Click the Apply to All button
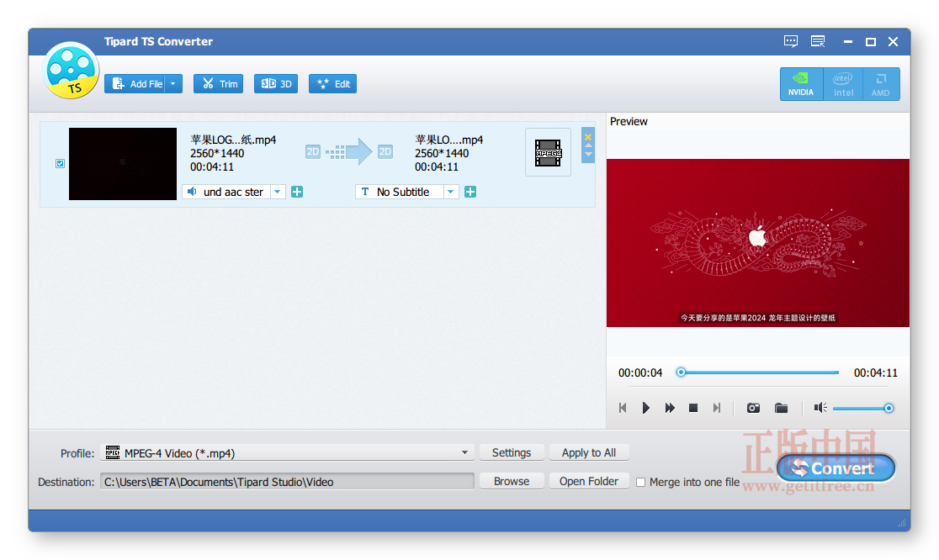This screenshot has width=939, height=560. [589, 453]
